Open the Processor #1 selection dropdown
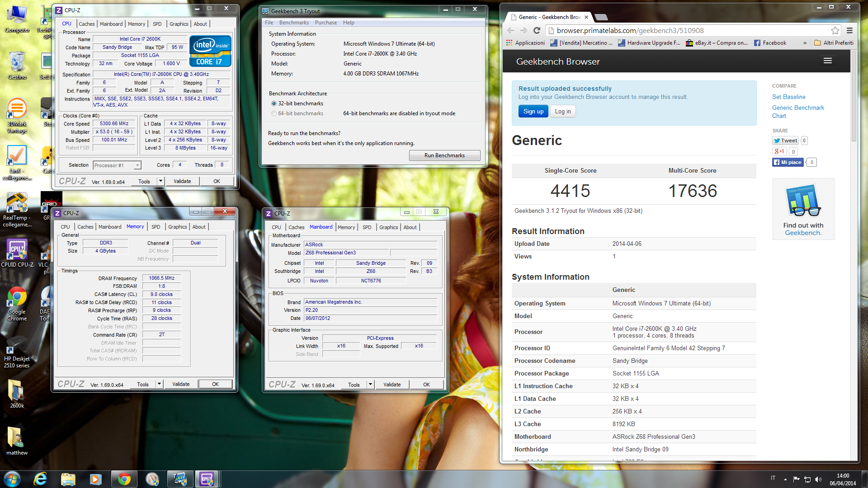868x488 pixels. (x=117, y=165)
